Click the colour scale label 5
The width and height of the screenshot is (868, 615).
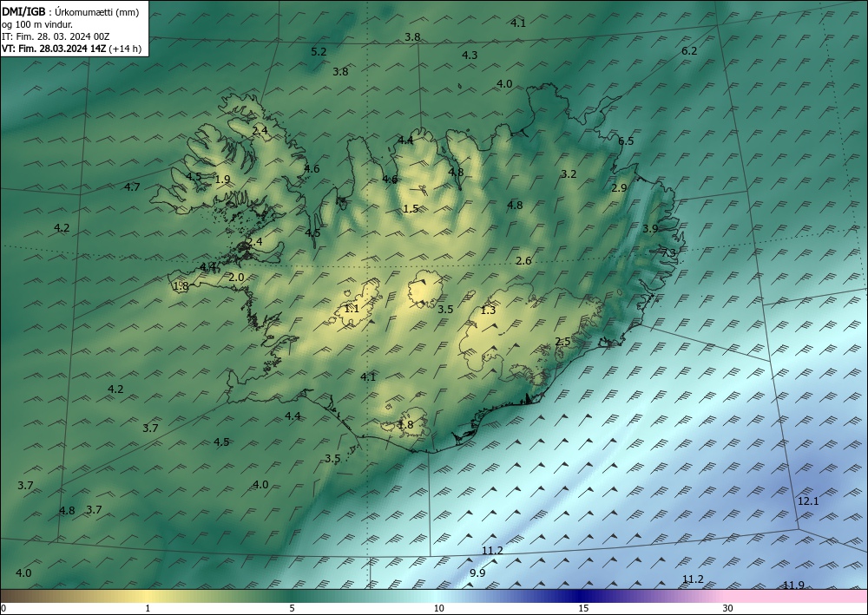[292, 609]
